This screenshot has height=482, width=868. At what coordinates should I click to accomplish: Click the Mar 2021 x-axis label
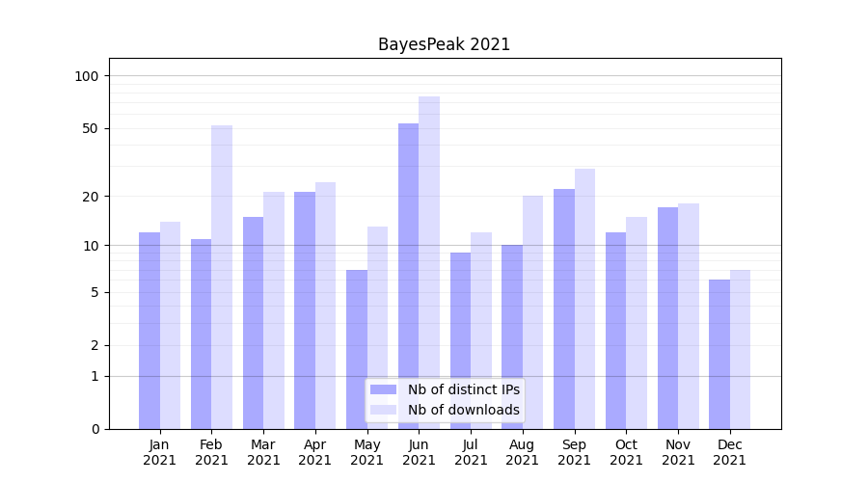263,452
